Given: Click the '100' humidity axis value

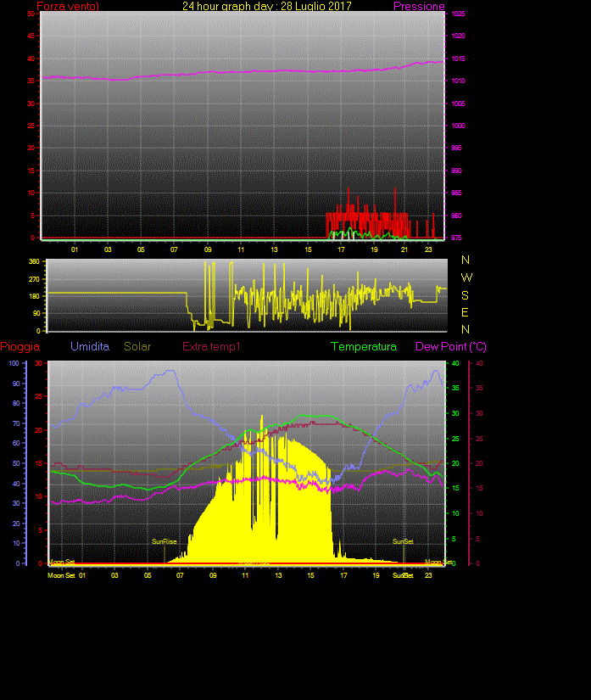Looking at the screenshot, I should [x=14, y=363].
